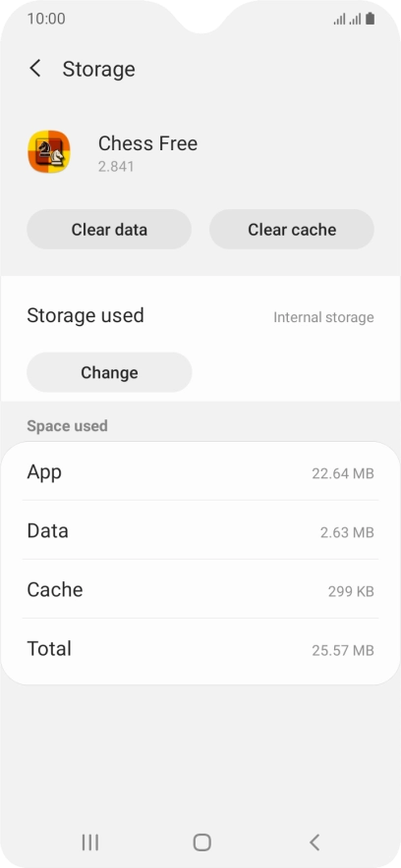401x868 pixels.
Task: Tap the battery icon in status bar
Action: tap(370, 19)
